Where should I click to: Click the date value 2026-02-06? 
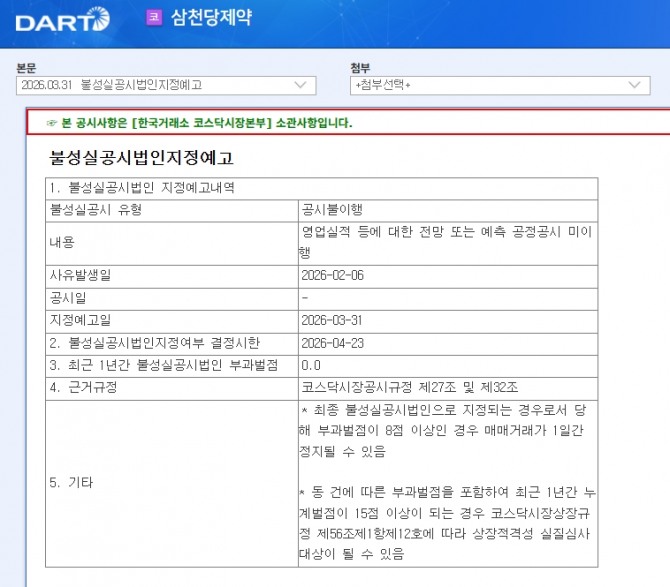332,275
